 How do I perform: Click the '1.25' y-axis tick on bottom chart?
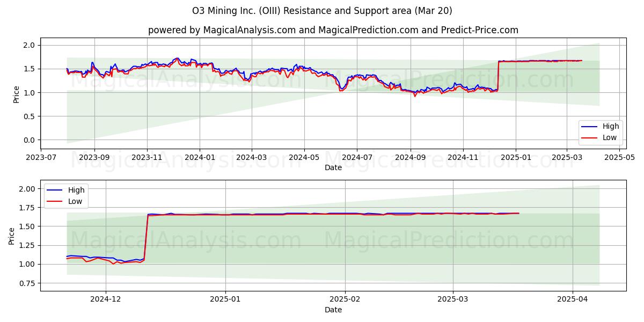tap(28, 246)
